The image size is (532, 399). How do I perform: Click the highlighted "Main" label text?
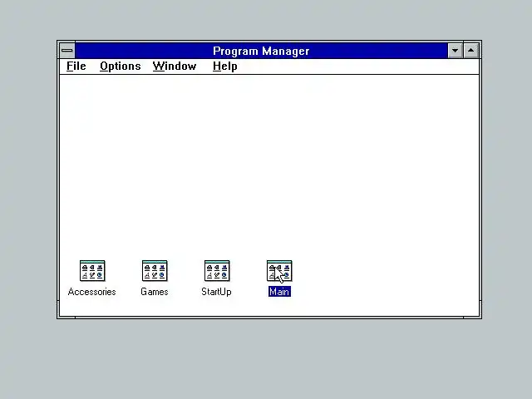[x=279, y=292]
